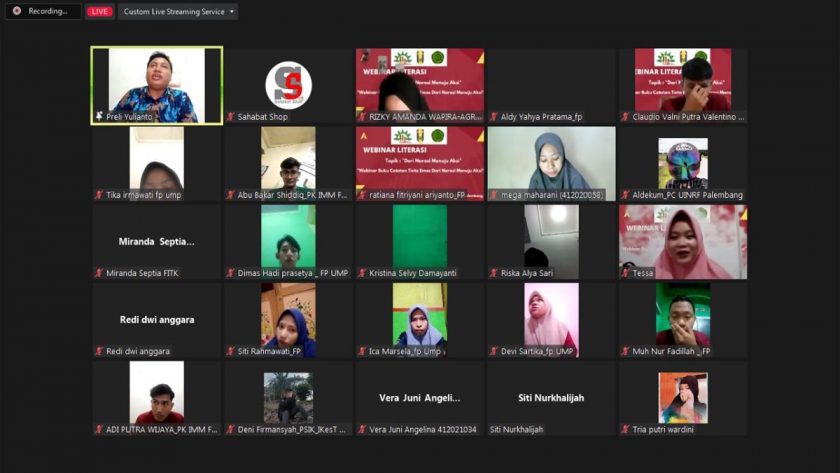Click muted mic icon beside mega maharani
Screen dimensions: 840x473
click(x=494, y=195)
